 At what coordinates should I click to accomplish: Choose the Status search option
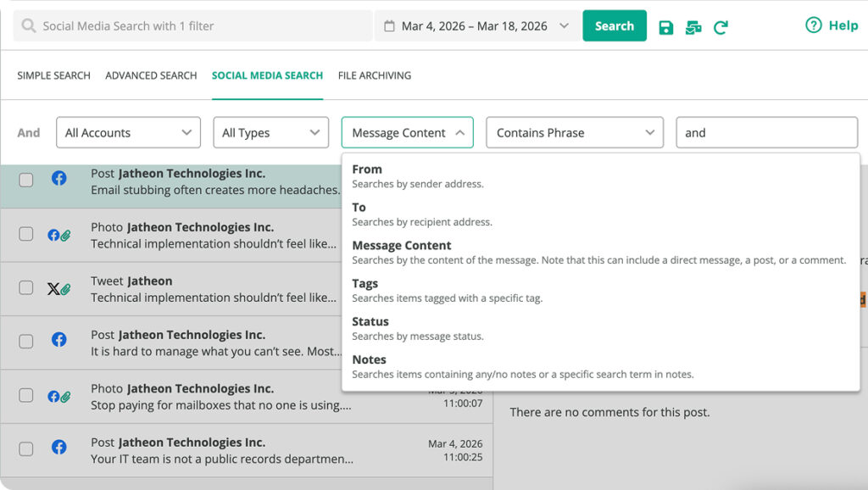(601, 329)
